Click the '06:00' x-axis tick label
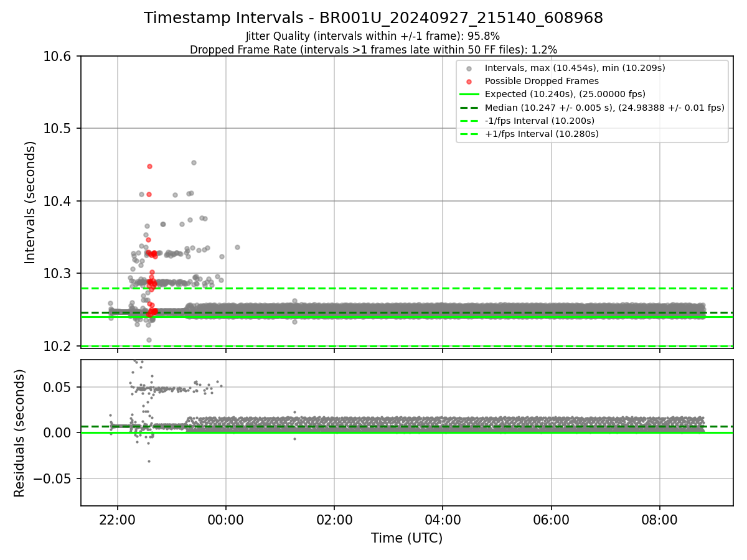 click(x=551, y=520)
